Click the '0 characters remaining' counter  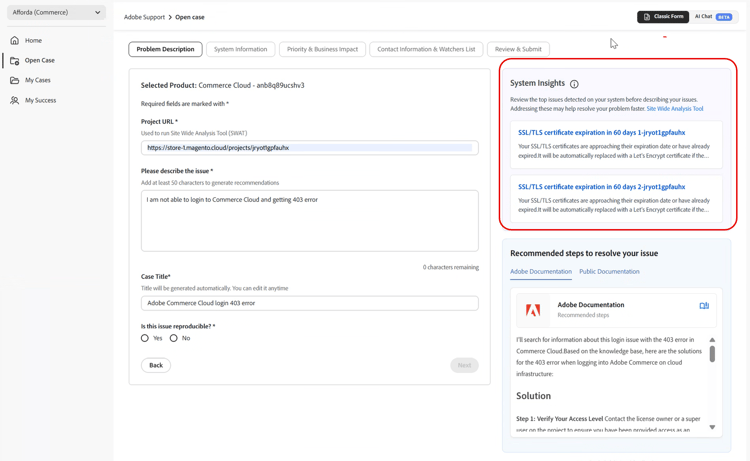tap(451, 267)
